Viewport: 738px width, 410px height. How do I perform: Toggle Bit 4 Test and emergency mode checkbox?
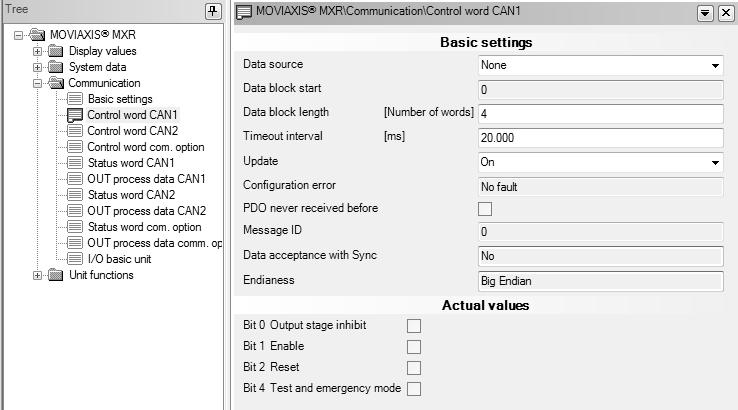click(414, 389)
